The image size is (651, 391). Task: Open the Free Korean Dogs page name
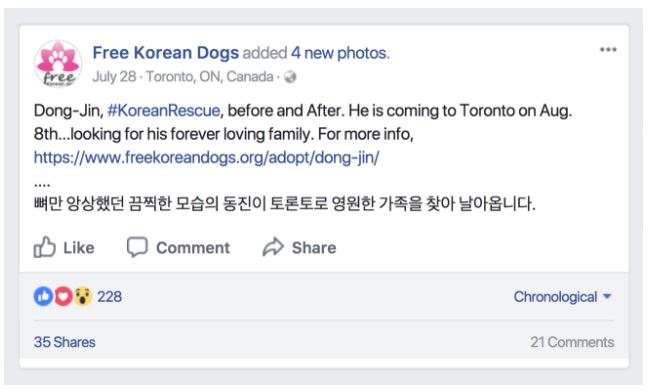point(166,53)
